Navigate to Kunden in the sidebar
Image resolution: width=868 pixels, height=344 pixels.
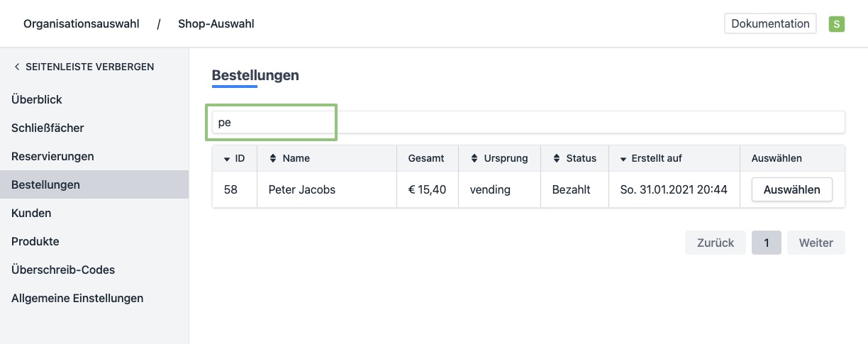(x=31, y=213)
